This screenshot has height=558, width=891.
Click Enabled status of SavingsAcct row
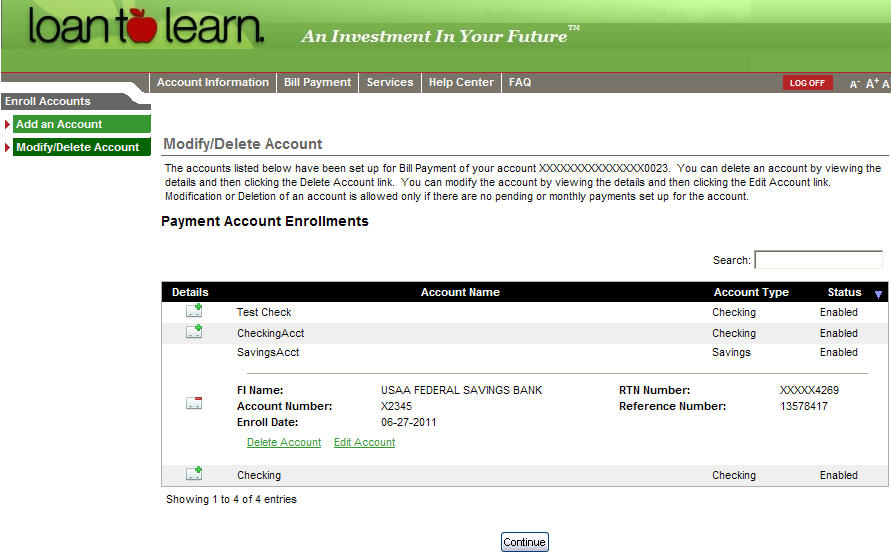(x=838, y=352)
